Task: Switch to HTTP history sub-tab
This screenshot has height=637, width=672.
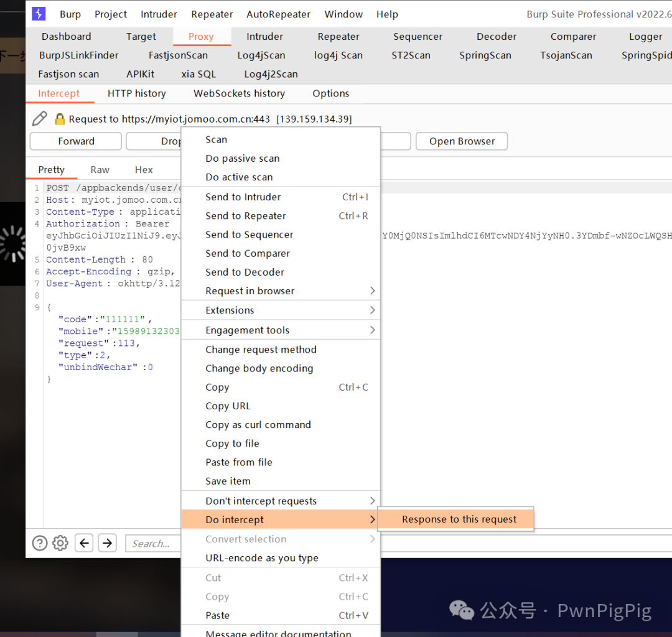Action: 137,93
